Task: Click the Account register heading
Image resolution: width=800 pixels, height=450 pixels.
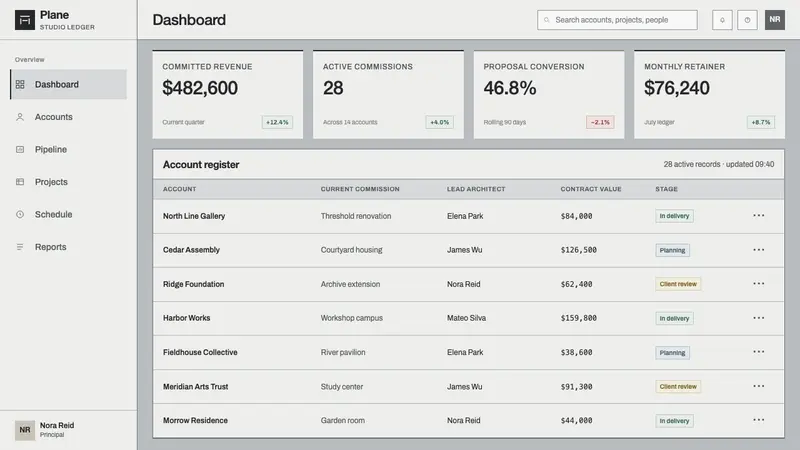Action: click(201, 165)
